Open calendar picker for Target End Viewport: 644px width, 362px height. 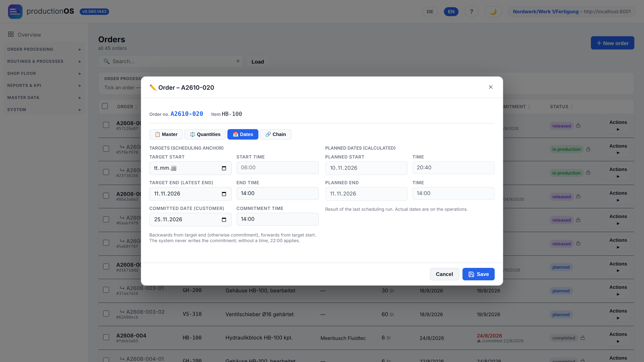pyautogui.click(x=224, y=194)
